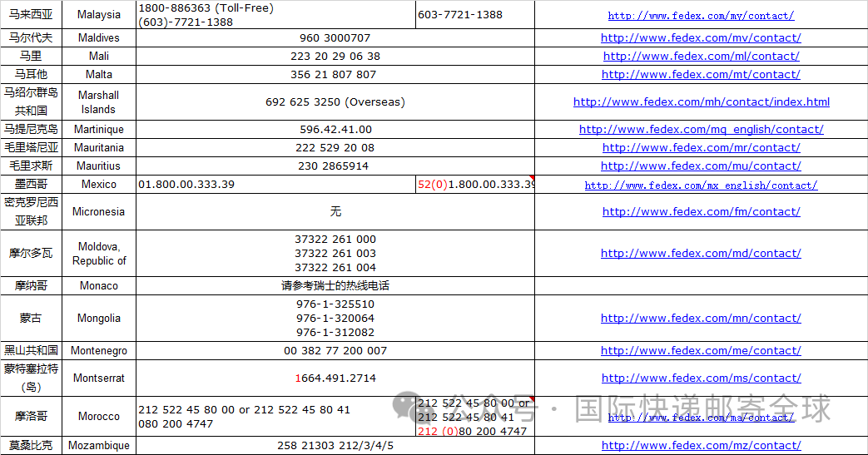Open the Mexico mx_english contact link
The width and height of the screenshot is (868, 455).
[x=701, y=185]
